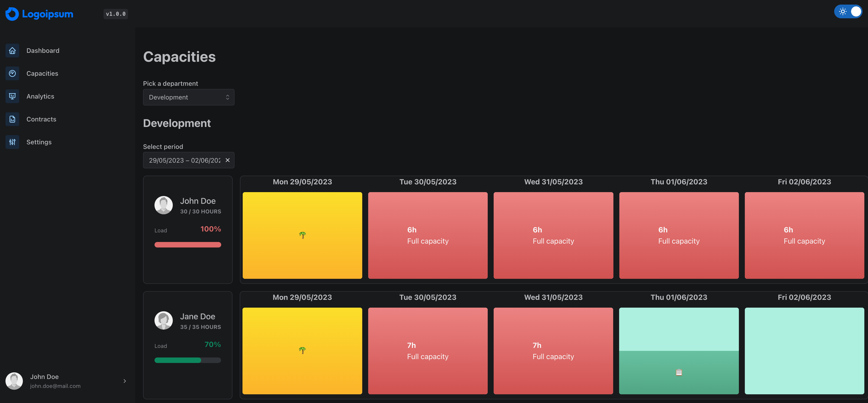Click Jane Doe's Wednesday 7h capacity card
Image resolution: width=868 pixels, height=403 pixels.
pyautogui.click(x=553, y=351)
